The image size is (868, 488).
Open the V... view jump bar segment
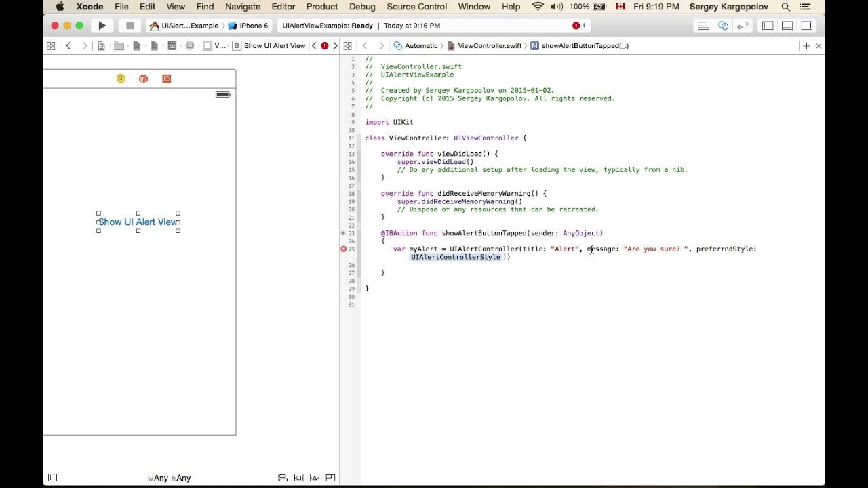[x=214, y=46]
